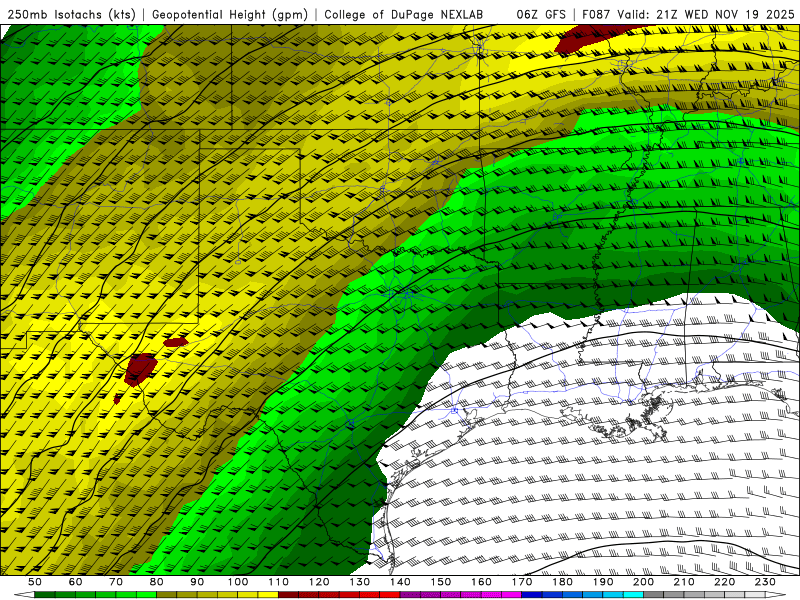Click the 'Valid: 21Z WED NOV 19 2025' text
The height and width of the screenshot is (600, 800).
706,14
